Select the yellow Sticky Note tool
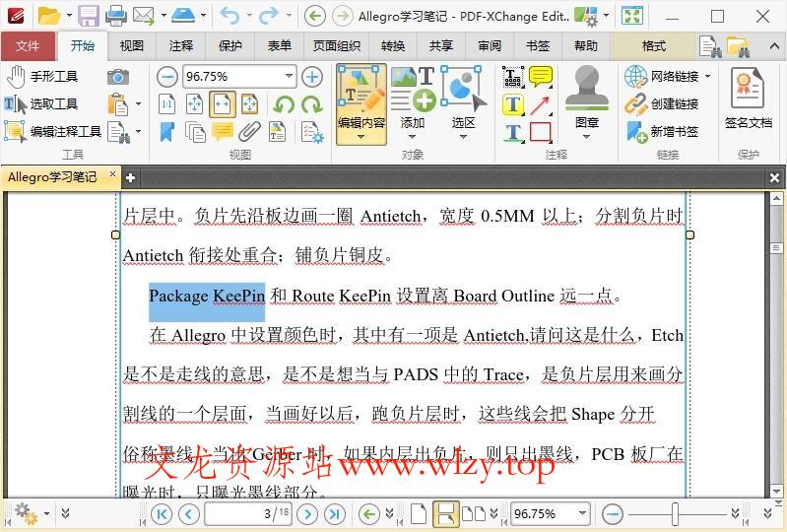 (541, 77)
